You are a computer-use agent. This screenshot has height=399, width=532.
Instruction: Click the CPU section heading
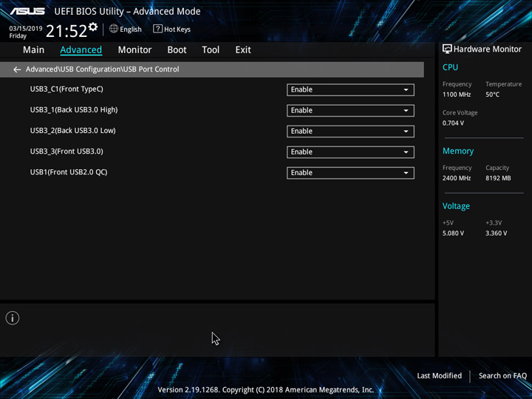[450, 67]
